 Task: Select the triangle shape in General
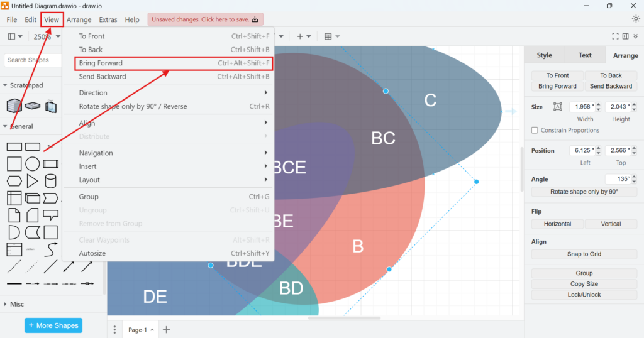(32, 181)
